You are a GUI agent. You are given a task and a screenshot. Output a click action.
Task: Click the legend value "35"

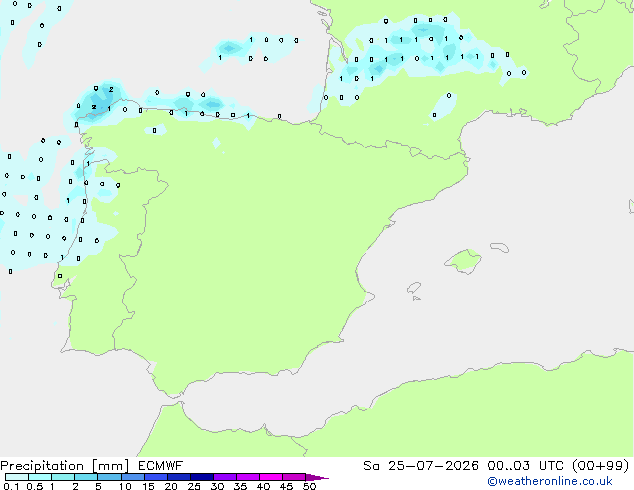[x=240, y=486]
